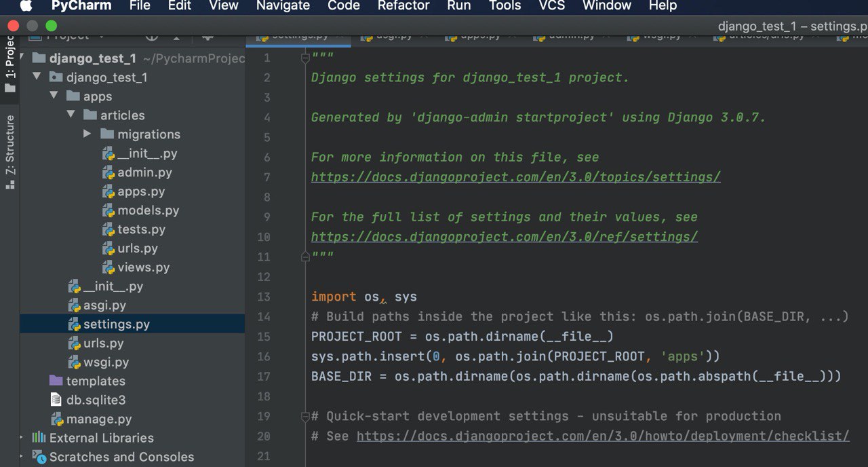
Task: Collapse the articles folder arrow
Action: (x=71, y=115)
